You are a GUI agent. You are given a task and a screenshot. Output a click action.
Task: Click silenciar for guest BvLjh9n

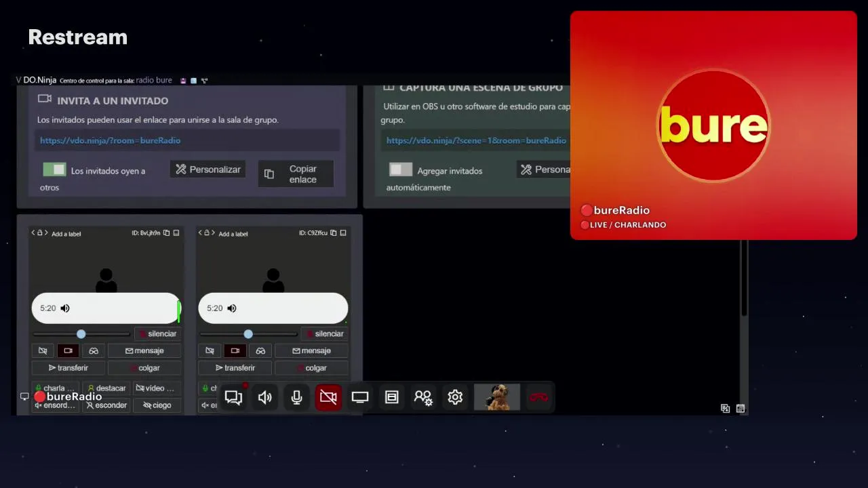(157, 333)
